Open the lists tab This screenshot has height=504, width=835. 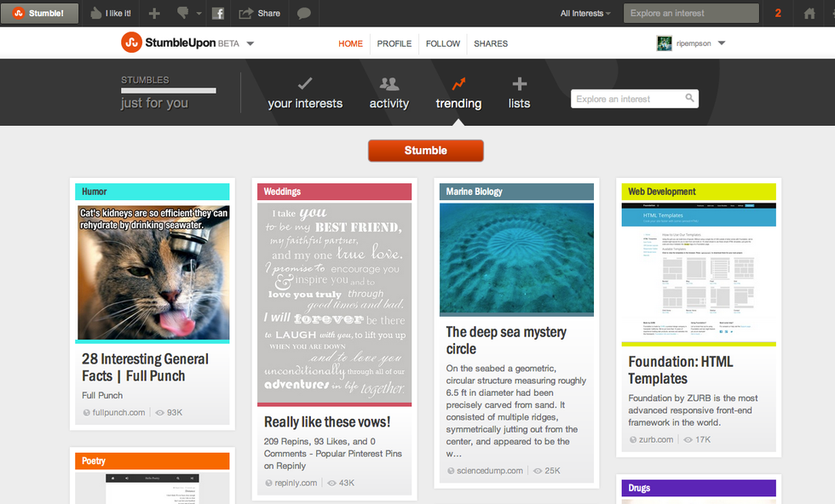(519, 93)
